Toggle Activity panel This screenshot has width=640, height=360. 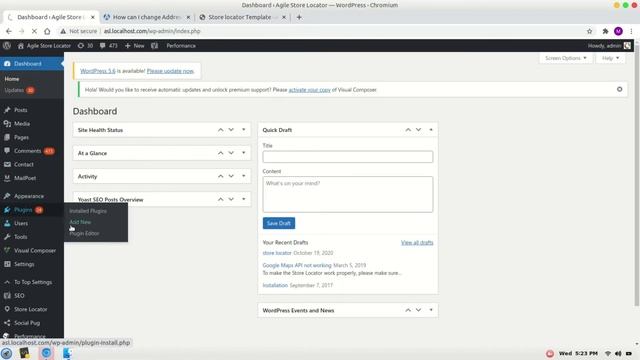(x=244, y=176)
